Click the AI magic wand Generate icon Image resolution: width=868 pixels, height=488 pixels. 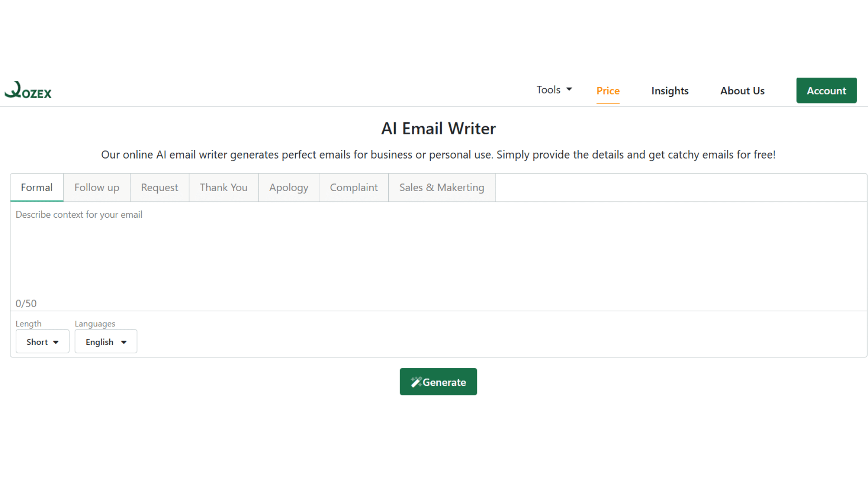tap(416, 381)
